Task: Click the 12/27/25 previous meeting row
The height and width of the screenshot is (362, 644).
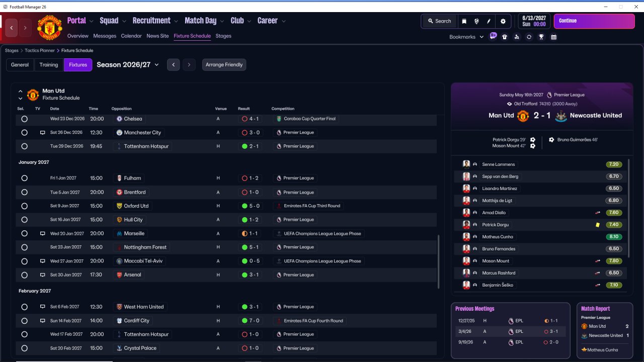Action: pos(511,321)
